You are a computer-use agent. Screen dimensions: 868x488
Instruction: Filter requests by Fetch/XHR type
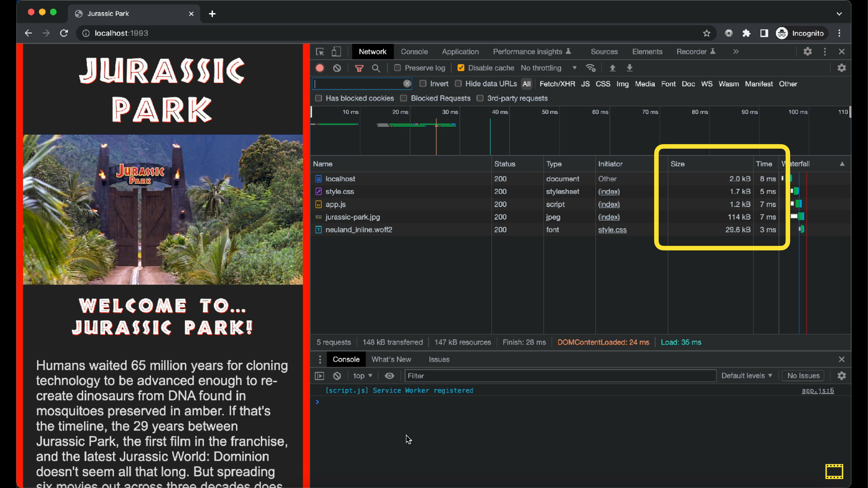click(557, 84)
